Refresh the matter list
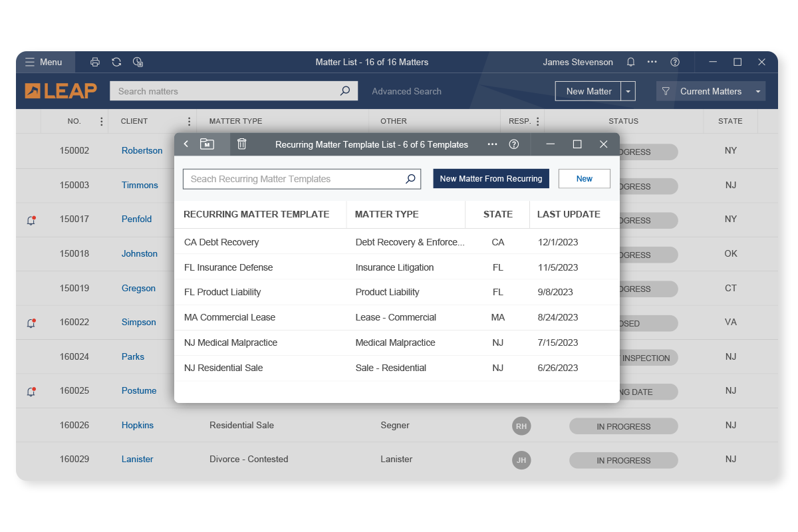Screen dimensions: 798x532 click(116, 62)
